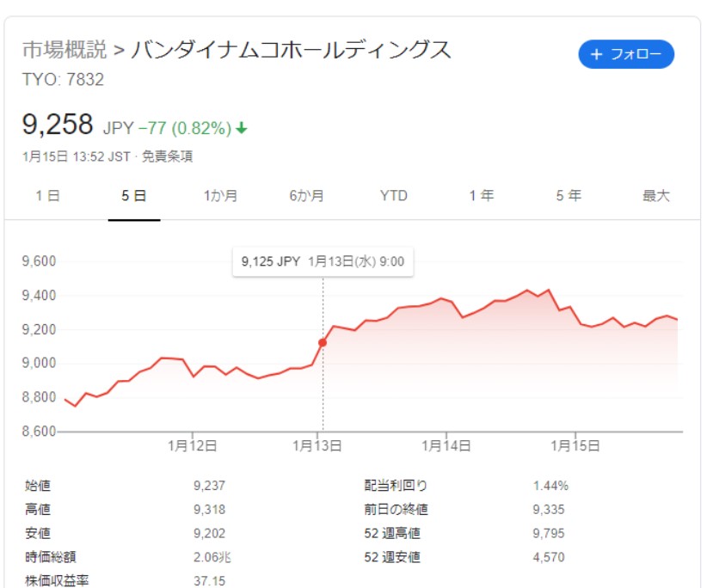Show the 6か月 range chart
Viewport: 713px width, 588px height.
[307, 196]
